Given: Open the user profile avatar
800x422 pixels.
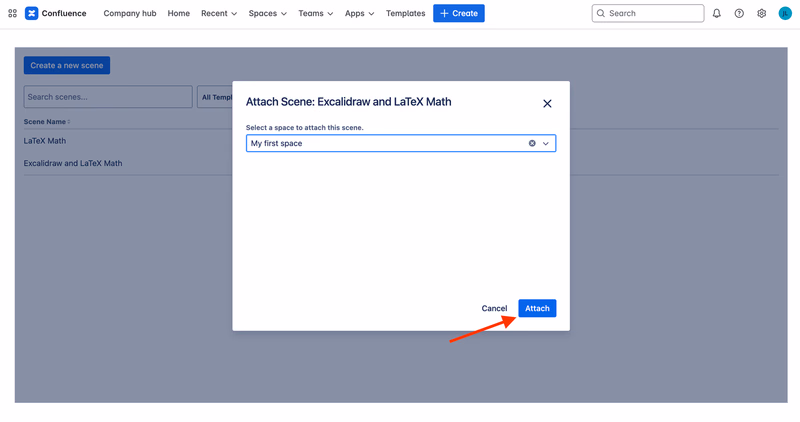Looking at the screenshot, I should [x=785, y=13].
